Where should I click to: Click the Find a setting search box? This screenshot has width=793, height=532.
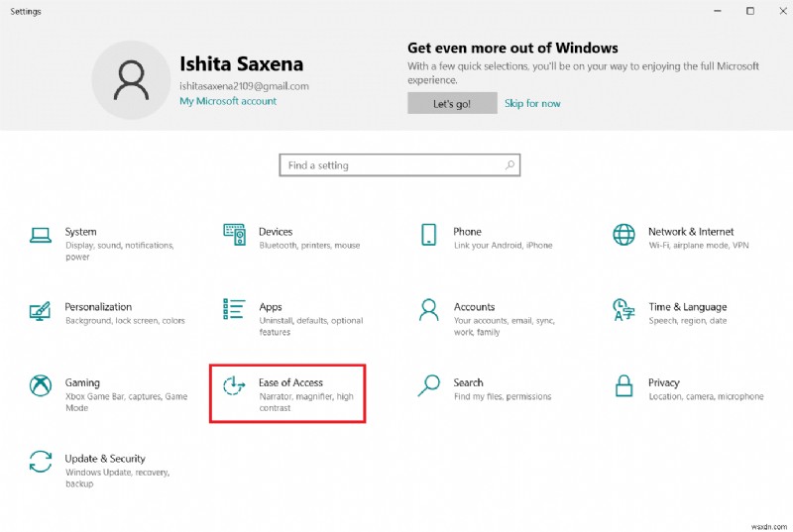(x=394, y=165)
